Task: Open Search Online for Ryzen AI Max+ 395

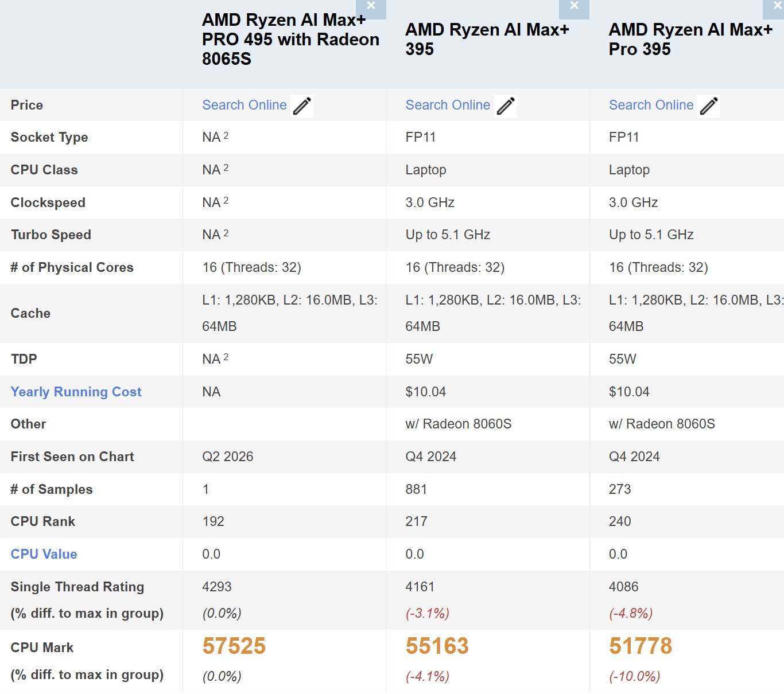Action: (448, 105)
